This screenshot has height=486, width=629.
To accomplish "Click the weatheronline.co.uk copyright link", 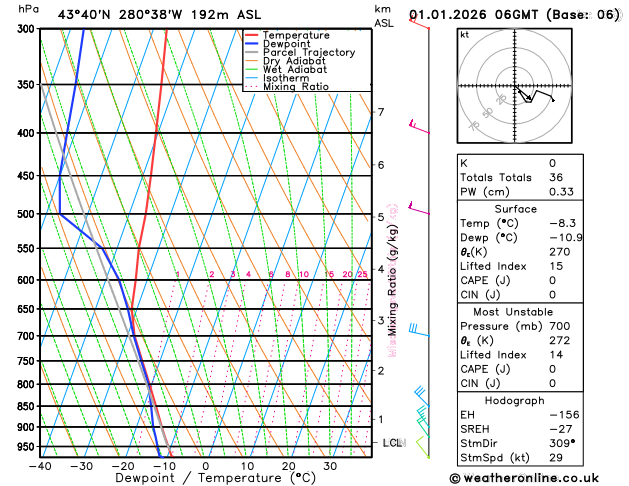I will [x=524, y=478].
